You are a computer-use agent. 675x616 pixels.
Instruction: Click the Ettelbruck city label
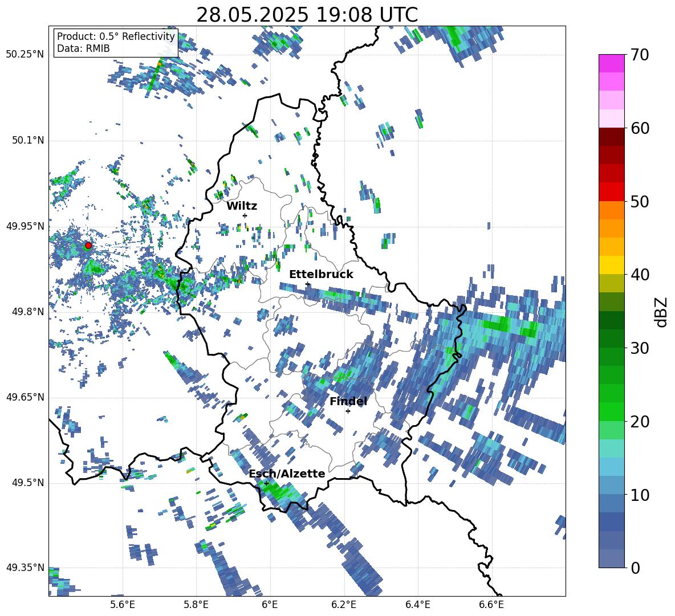321,275
